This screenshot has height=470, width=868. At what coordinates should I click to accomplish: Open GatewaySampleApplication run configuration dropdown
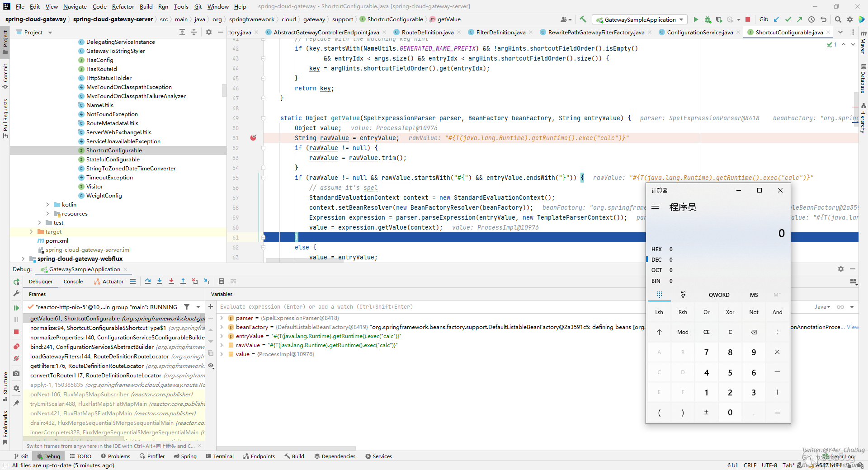pyautogui.click(x=640, y=19)
